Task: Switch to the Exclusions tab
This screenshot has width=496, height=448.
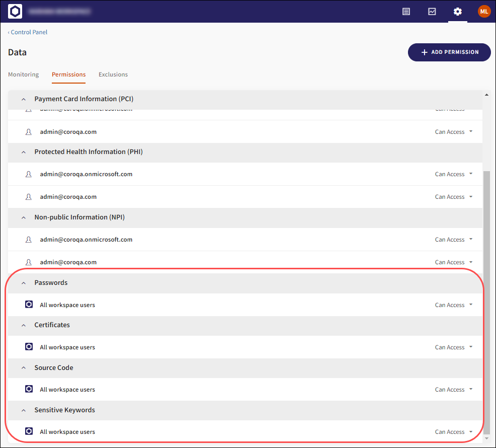Action: point(113,74)
